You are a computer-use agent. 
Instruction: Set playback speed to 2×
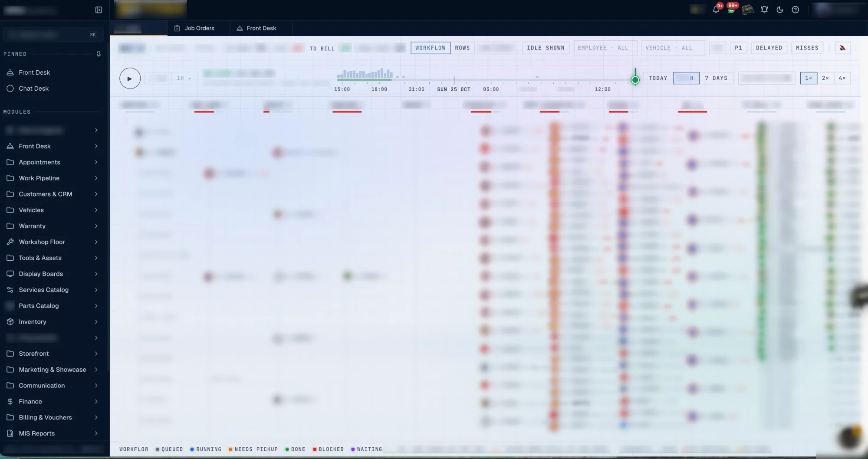[x=825, y=79]
